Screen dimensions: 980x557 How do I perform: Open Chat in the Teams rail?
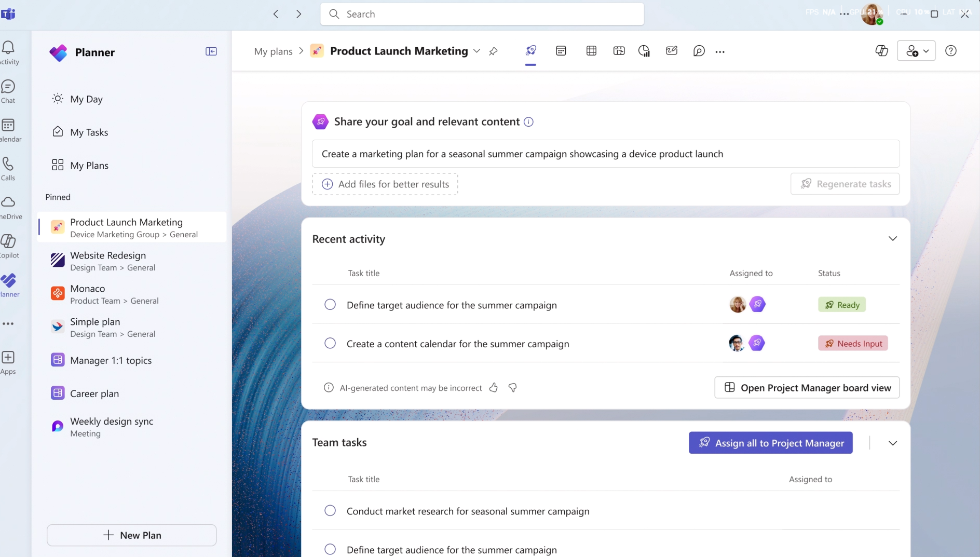click(x=9, y=91)
